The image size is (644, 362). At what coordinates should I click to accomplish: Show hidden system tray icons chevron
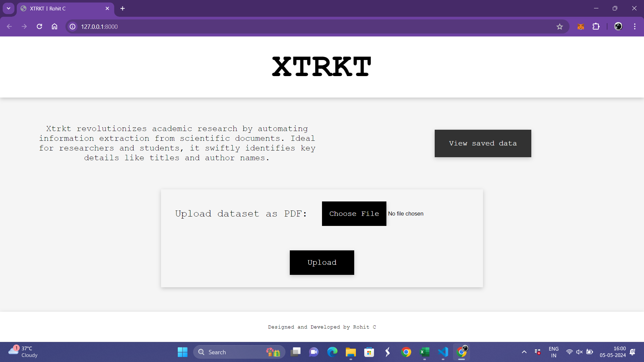[524, 352]
